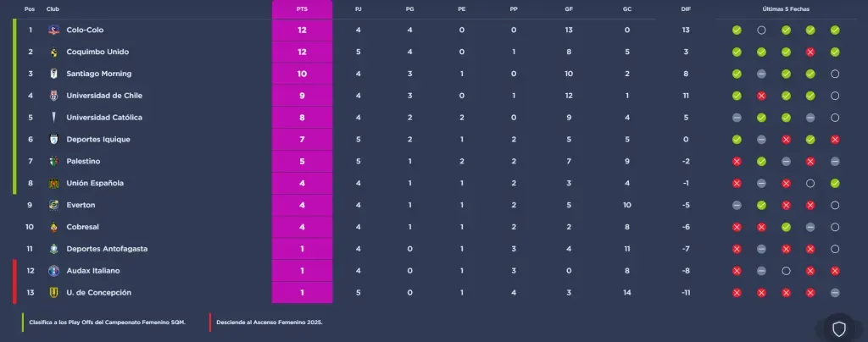Click Colo-Colo's most recent win indicator

tap(835, 30)
